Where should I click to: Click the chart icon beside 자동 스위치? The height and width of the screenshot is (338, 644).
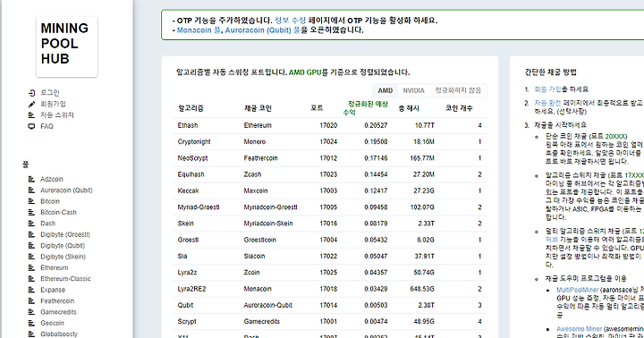point(31,115)
